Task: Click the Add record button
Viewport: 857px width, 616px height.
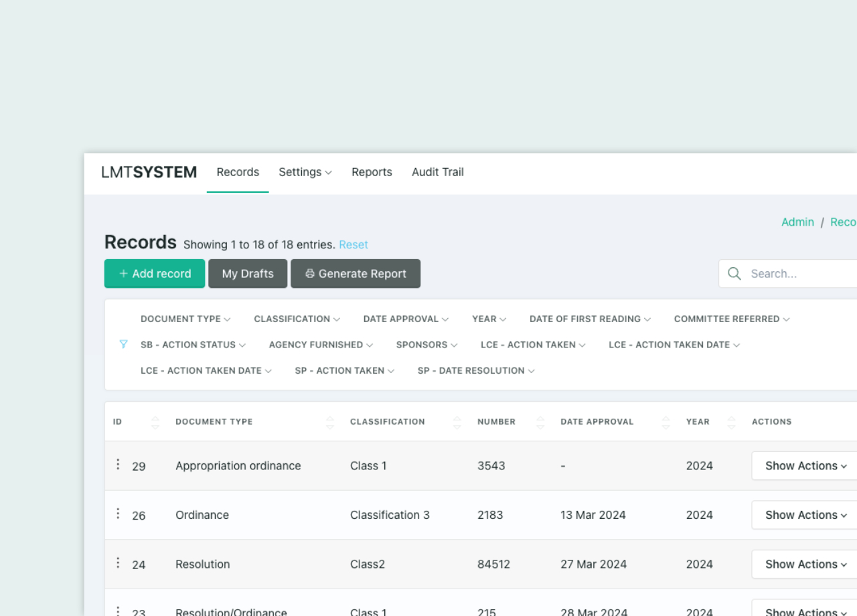Action: 155,273
